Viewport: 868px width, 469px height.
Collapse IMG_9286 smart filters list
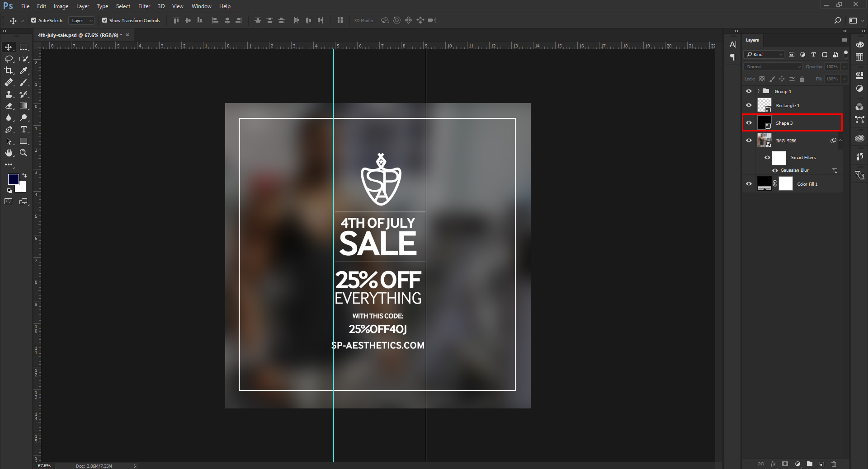[x=840, y=141]
